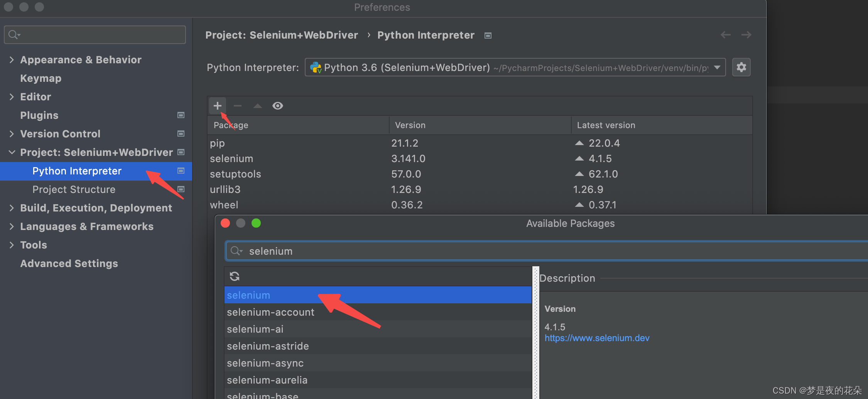The width and height of the screenshot is (868, 399).
Task: Click the reload packages list icon
Action: [x=235, y=276]
